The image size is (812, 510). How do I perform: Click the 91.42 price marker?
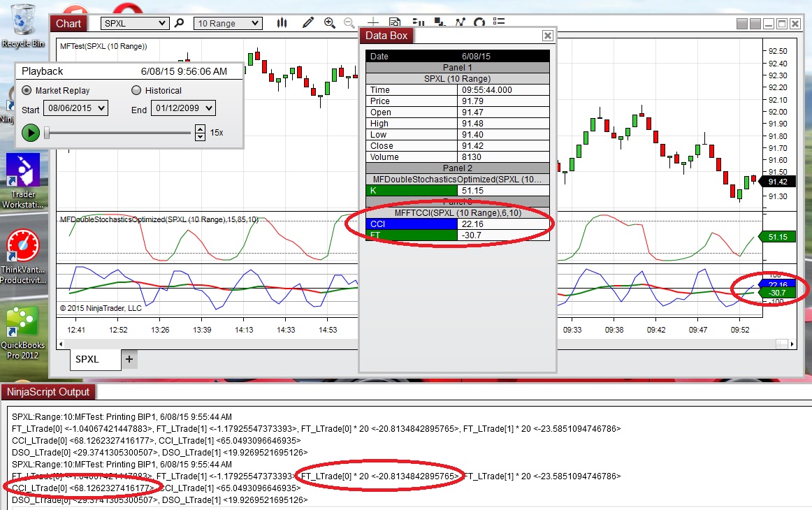pos(776,182)
